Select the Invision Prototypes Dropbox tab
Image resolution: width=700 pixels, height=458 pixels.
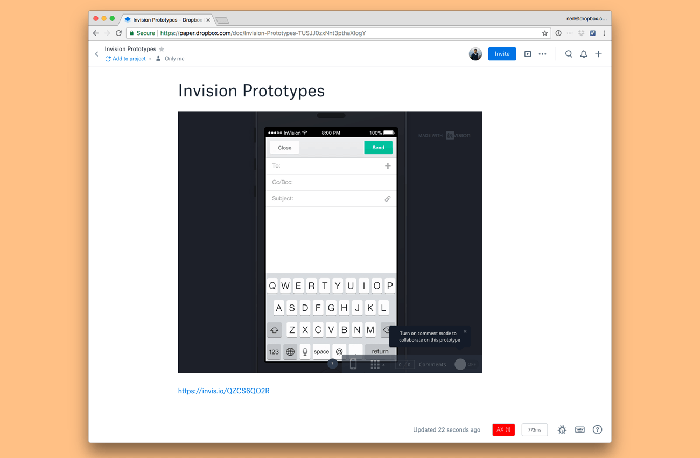coord(167,20)
